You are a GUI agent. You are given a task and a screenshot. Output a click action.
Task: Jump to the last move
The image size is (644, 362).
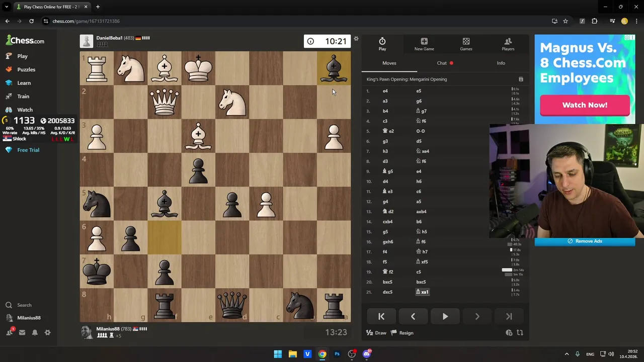pos(509,316)
